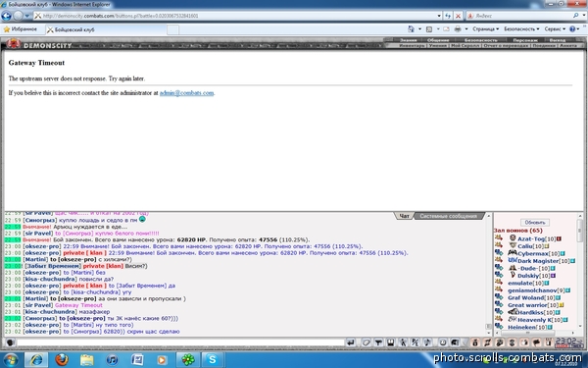Click the Обновить button in player list
The image size is (588, 368).
click(x=535, y=223)
